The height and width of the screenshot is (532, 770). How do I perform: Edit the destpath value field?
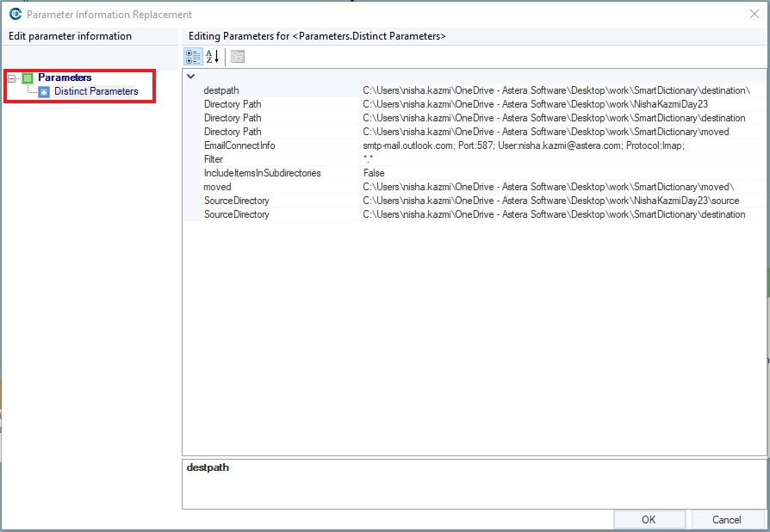[556, 90]
